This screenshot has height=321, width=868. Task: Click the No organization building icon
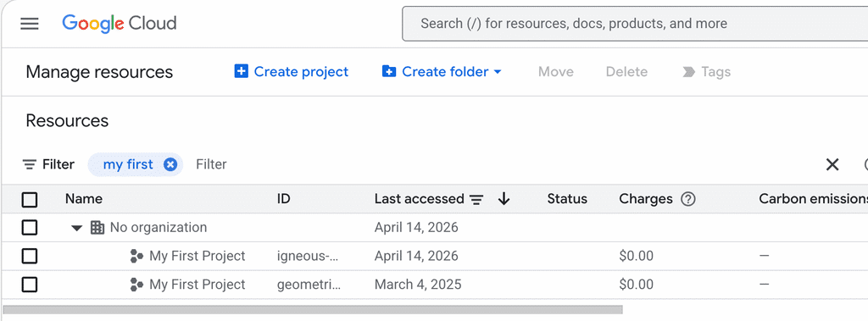point(97,228)
